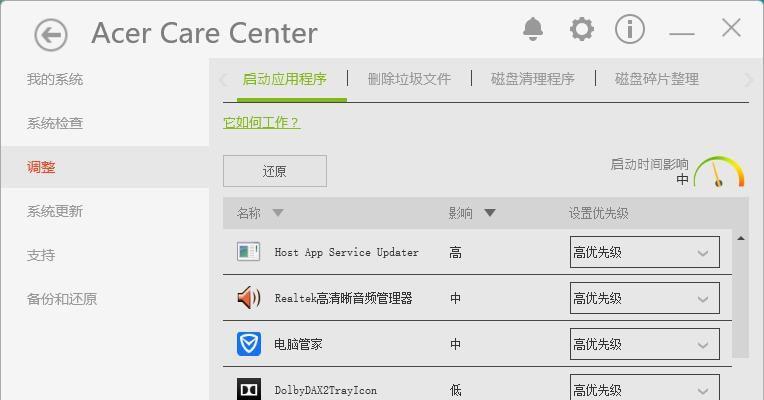The width and height of the screenshot is (764, 400).
Task: Open priority dropdown for DolbyDAX2TrayIcon
Action: click(645, 388)
